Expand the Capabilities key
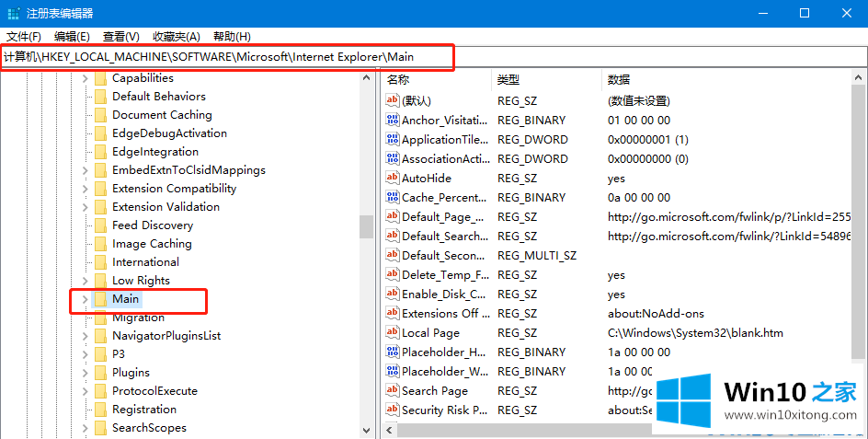The image size is (868, 439). pos(86,79)
